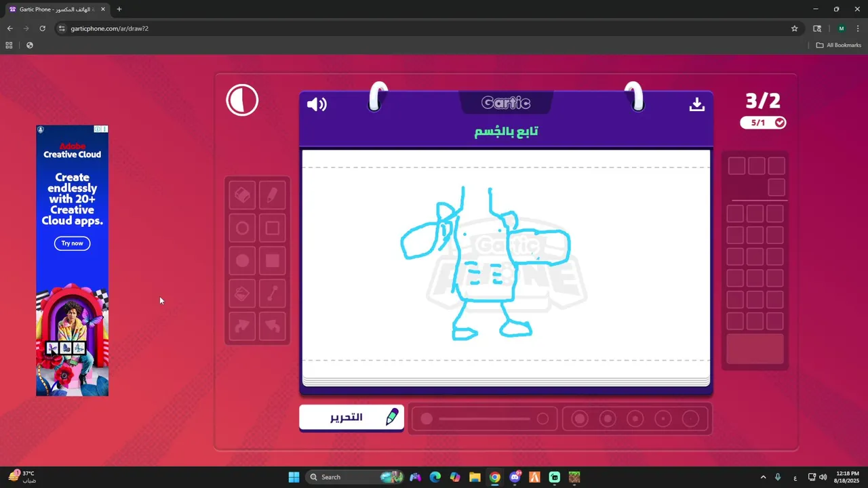This screenshot has width=868, height=488.
Task: Expand the hidden tray icons chevron
Action: (763, 477)
